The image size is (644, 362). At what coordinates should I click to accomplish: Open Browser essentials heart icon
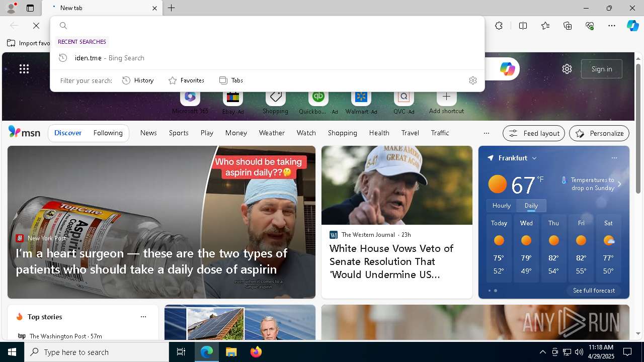click(590, 26)
